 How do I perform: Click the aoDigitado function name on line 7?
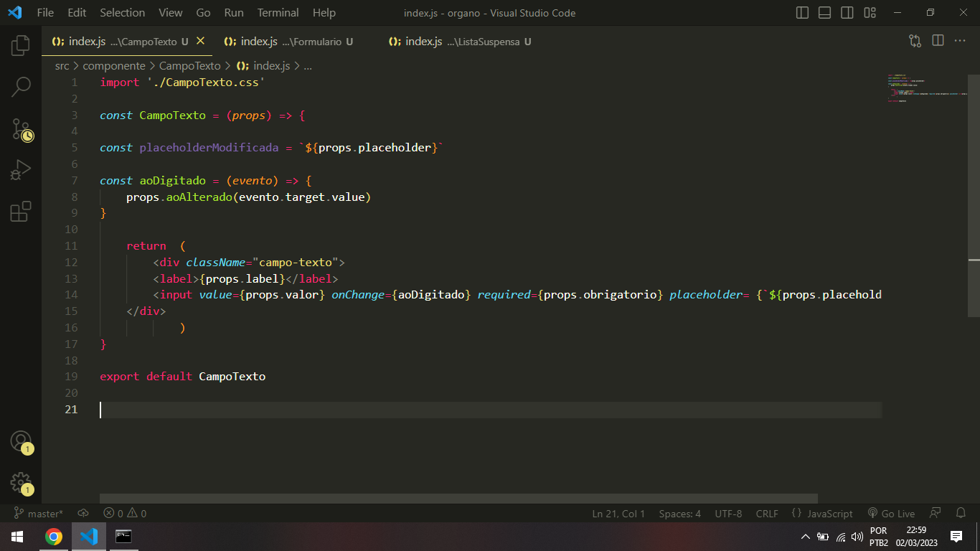coord(172,181)
